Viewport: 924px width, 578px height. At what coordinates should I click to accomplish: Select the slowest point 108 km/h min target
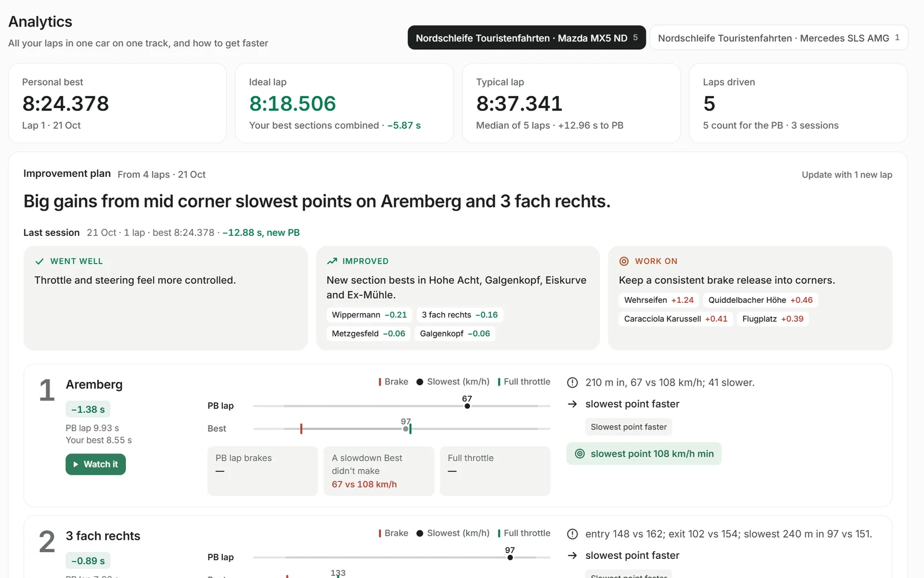[x=644, y=454]
